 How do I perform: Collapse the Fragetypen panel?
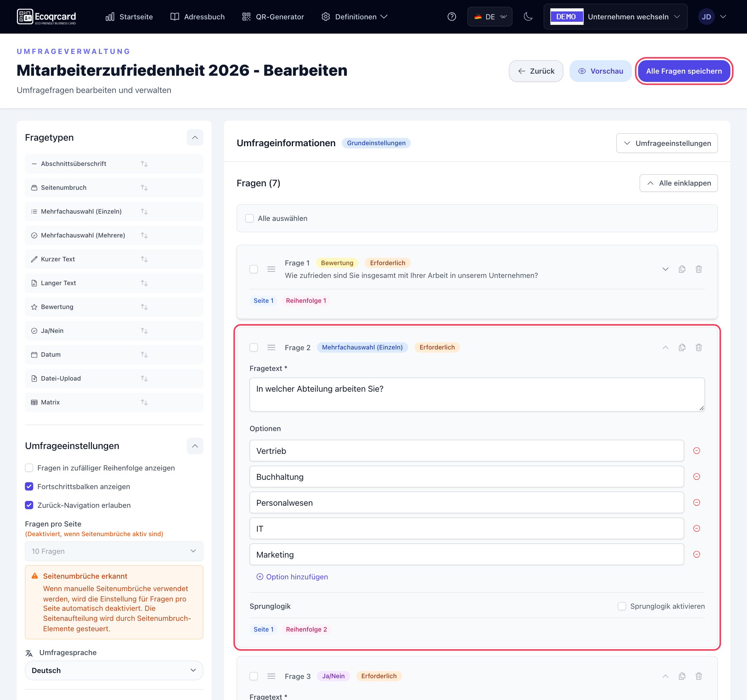pos(195,138)
